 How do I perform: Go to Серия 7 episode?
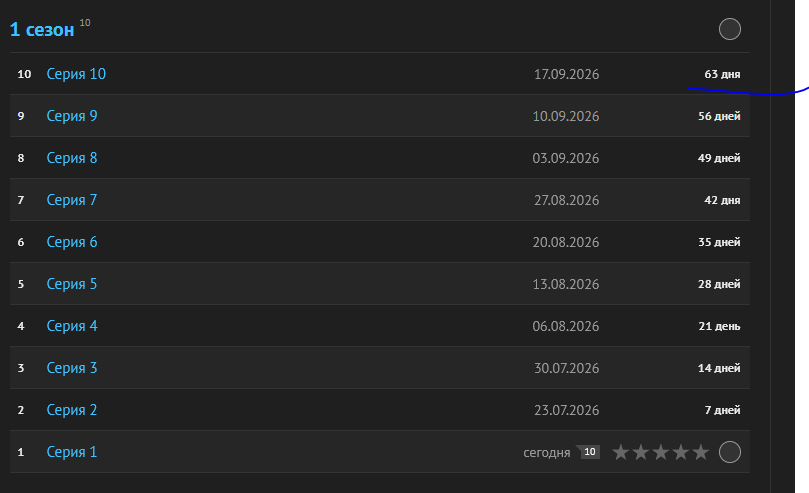(72, 200)
